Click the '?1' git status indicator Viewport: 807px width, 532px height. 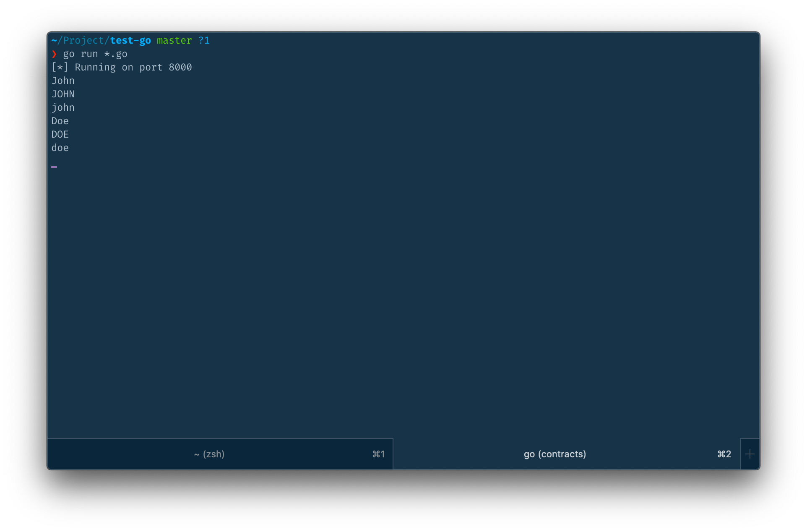(204, 40)
